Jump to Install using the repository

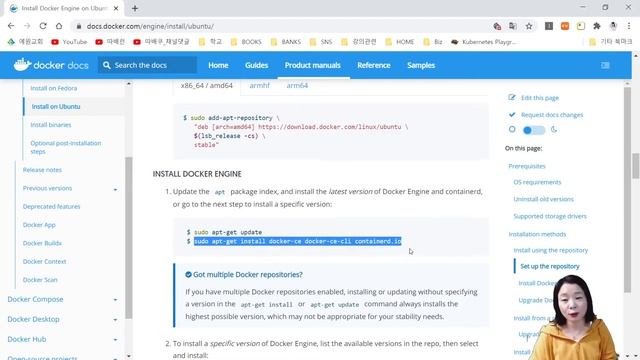tap(551, 250)
